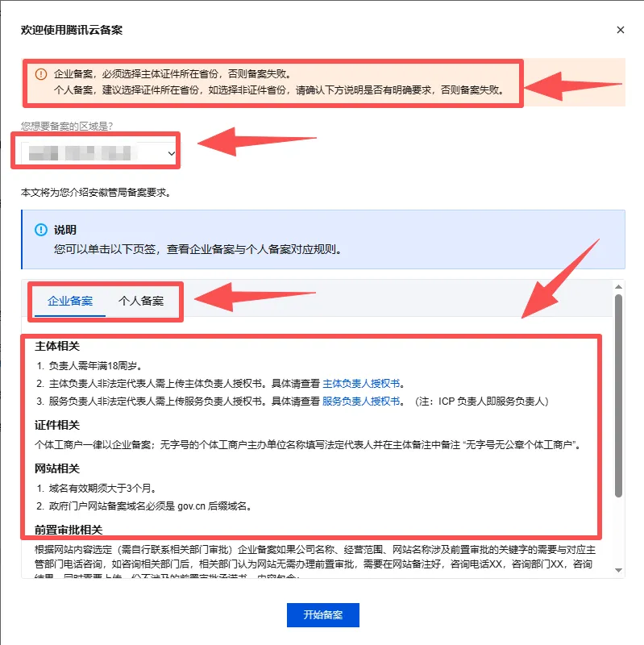Click the 开始备案 button

[323, 615]
